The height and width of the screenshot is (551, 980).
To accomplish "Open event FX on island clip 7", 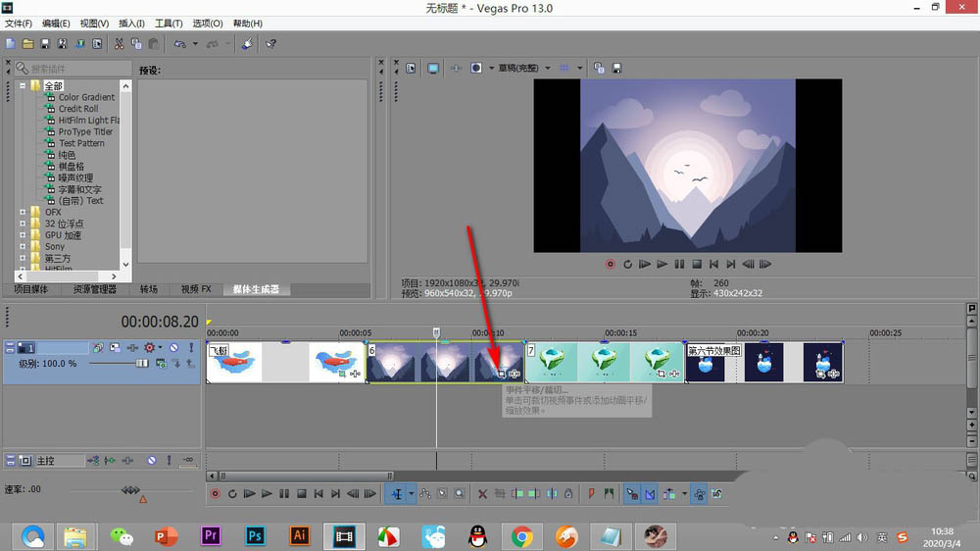I will tap(674, 374).
